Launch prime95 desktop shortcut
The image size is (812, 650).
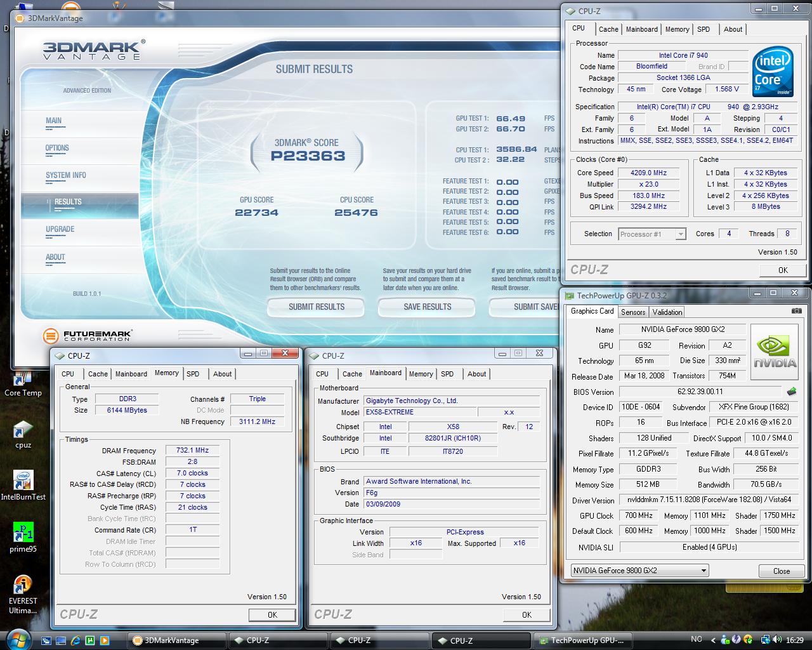(23, 538)
